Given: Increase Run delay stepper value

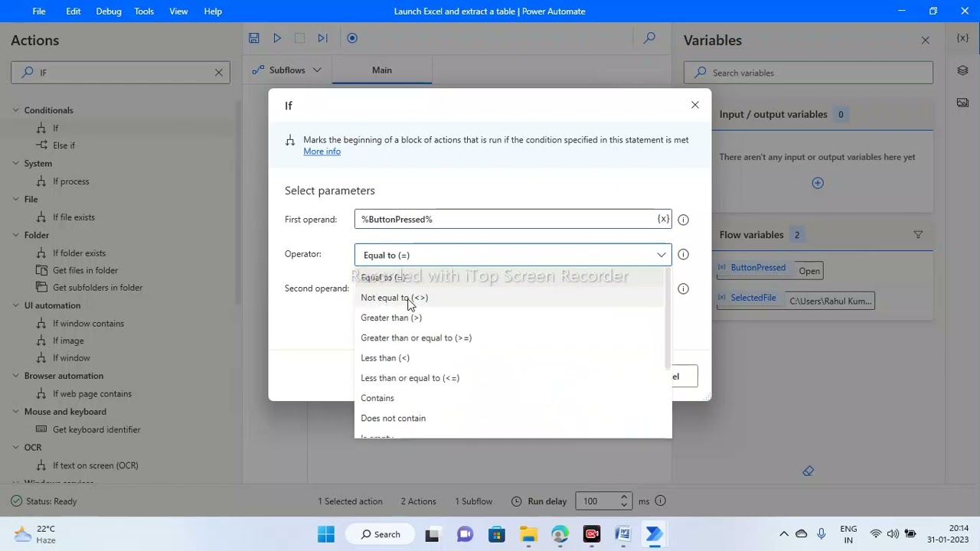Looking at the screenshot, I should tap(624, 497).
